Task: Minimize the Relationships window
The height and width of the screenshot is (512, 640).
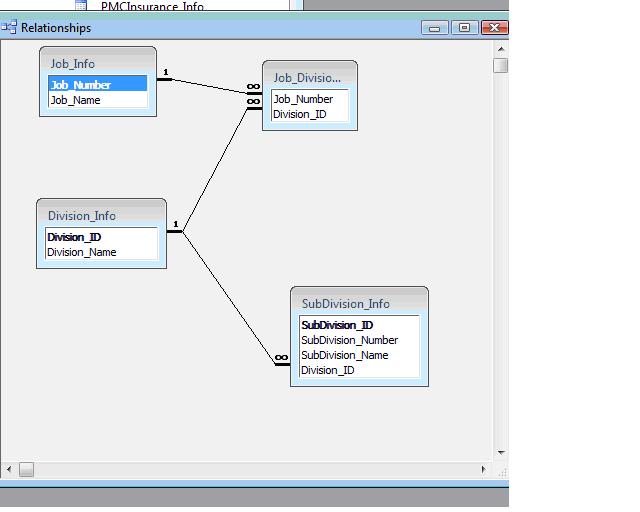Action: (x=435, y=28)
